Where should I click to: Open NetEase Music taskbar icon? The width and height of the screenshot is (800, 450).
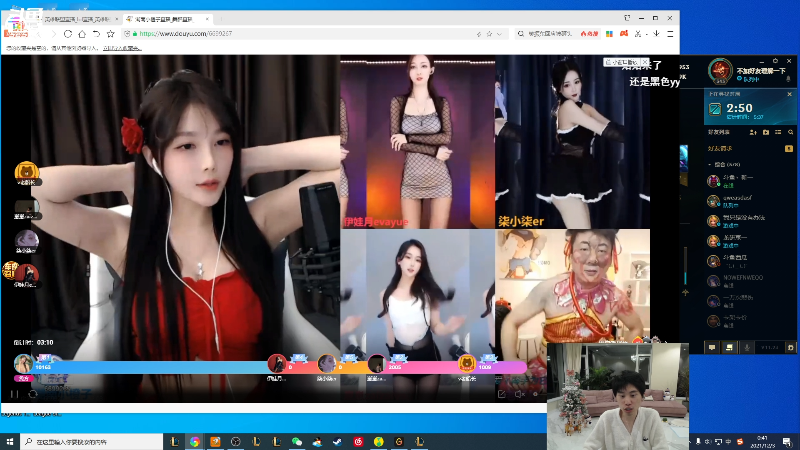tap(358, 442)
